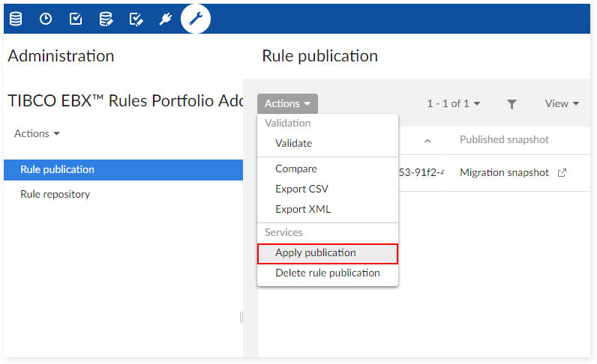The height and width of the screenshot is (364, 597).
Task: Click the Published snapshot column header
Action: [504, 139]
